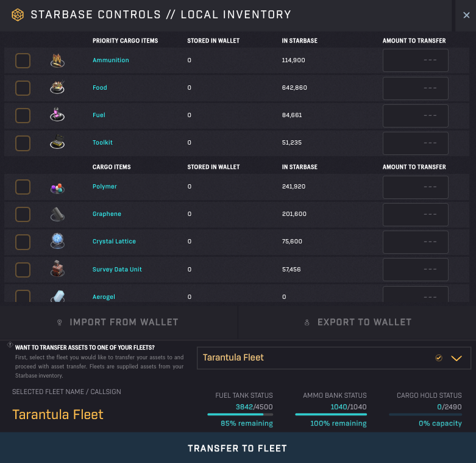Open the Aerogel item link
Screen dimensions: 476x463
104,297
